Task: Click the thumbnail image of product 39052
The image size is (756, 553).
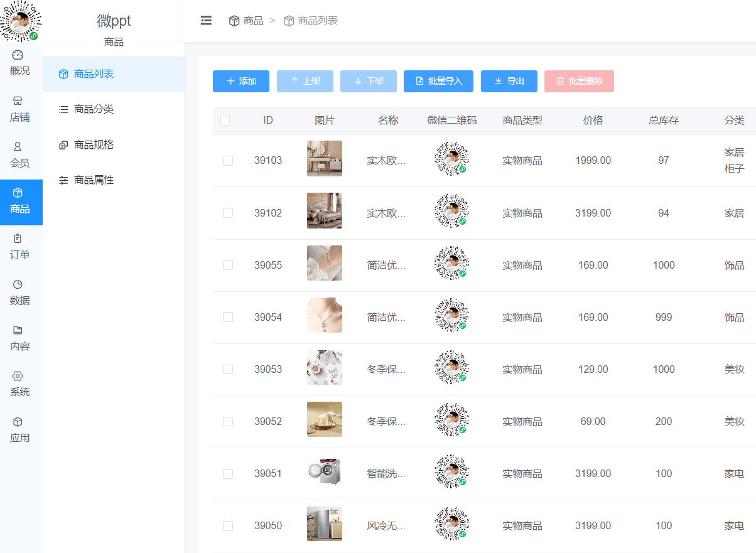Action: tap(325, 419)
